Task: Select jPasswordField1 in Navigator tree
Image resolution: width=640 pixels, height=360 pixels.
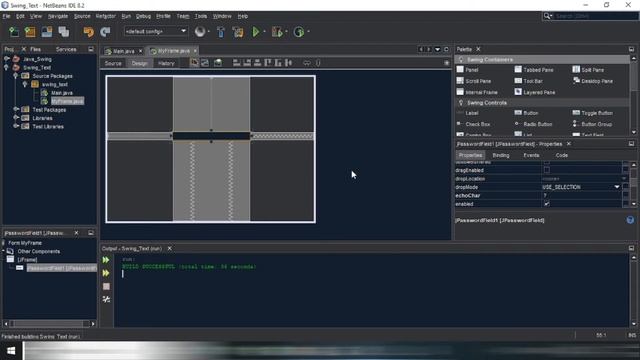Action: (62, 268)
